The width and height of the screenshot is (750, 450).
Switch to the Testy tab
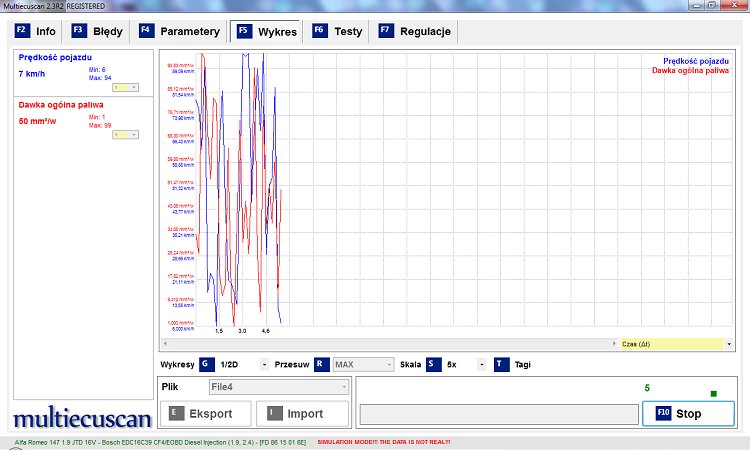pyautogui.click(x=338, y=31)
